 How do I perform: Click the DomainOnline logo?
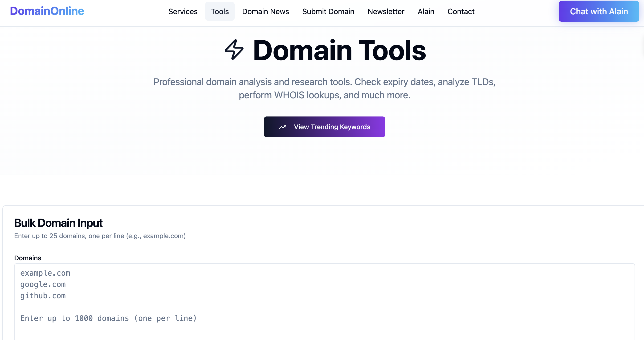point(47,11)
